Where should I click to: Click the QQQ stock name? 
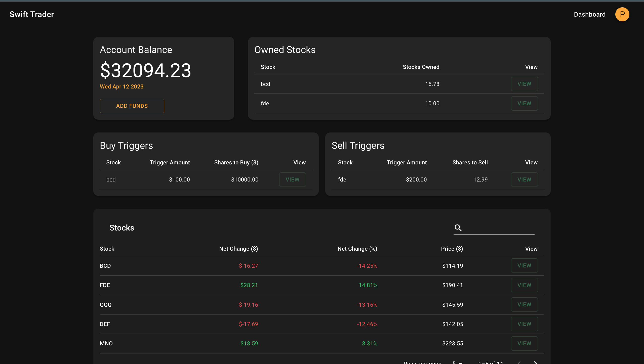tap(106, 305)
